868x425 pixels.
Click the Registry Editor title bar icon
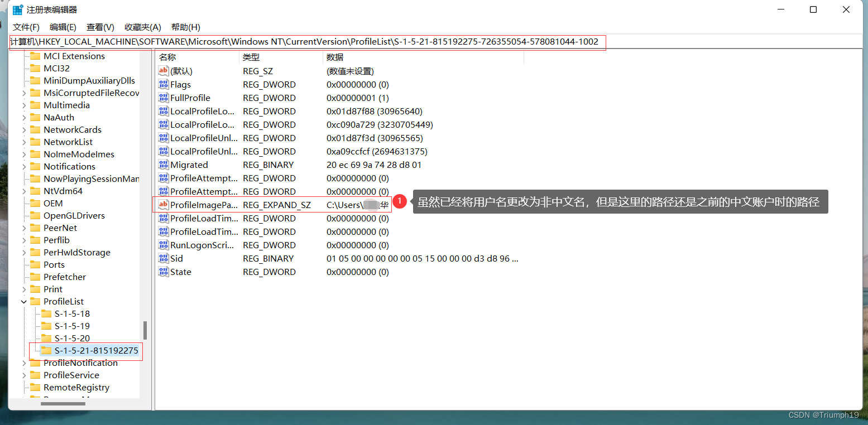(16, 9)
